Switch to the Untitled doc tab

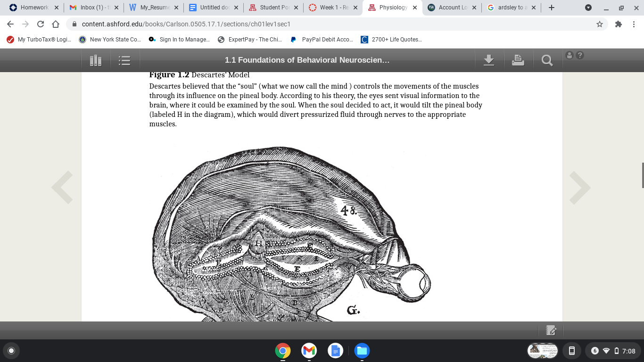pos(213,8)
